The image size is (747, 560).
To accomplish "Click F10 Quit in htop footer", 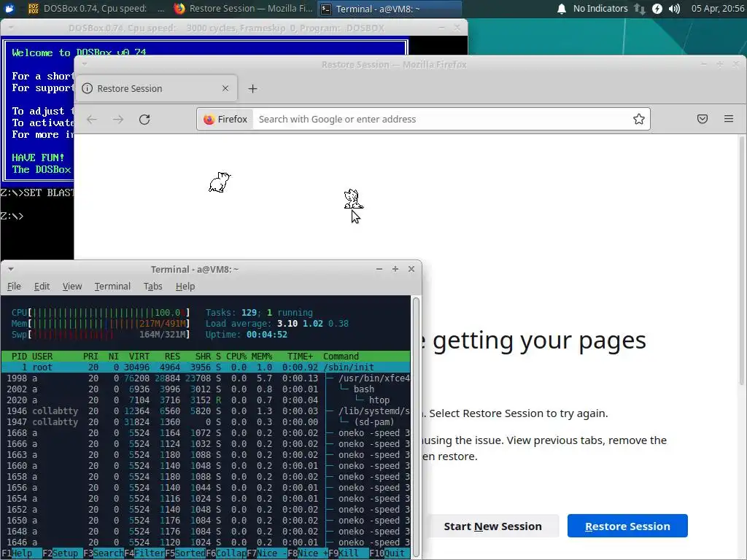I will pyautogui.click(x=390, y=553).
